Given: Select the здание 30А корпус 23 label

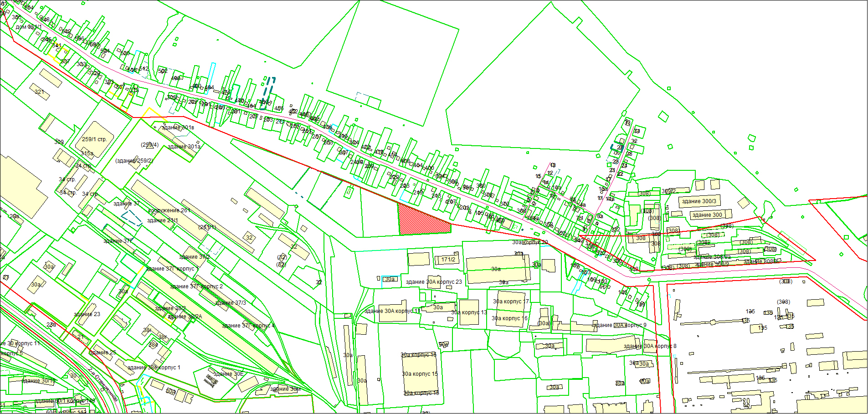Looking at the screenshot, I should 434,282.
